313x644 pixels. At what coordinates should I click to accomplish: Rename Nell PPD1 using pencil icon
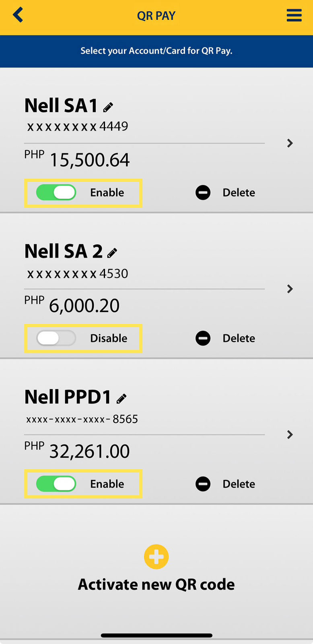point(121,398)
